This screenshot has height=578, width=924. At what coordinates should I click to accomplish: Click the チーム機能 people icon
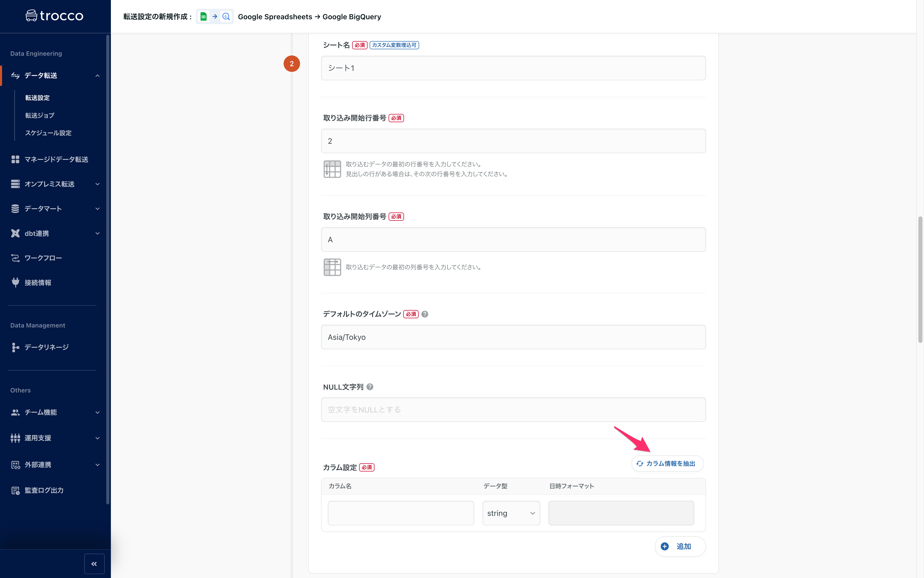tap(15, 412)
